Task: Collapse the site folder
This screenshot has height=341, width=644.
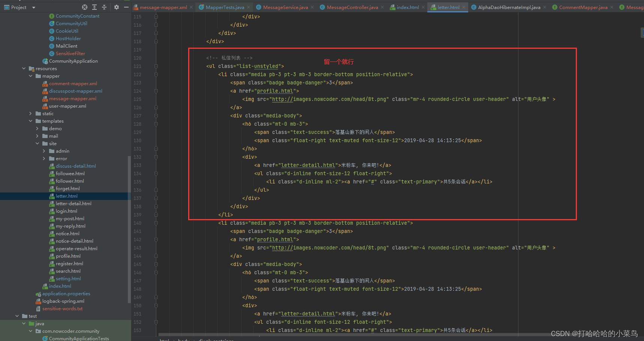Action: 37,143
